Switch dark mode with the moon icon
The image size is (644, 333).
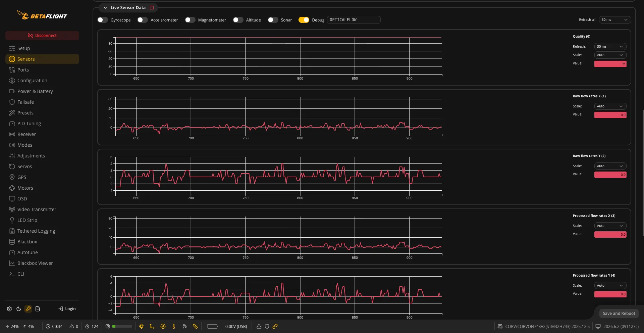click(x=19, y=309)
